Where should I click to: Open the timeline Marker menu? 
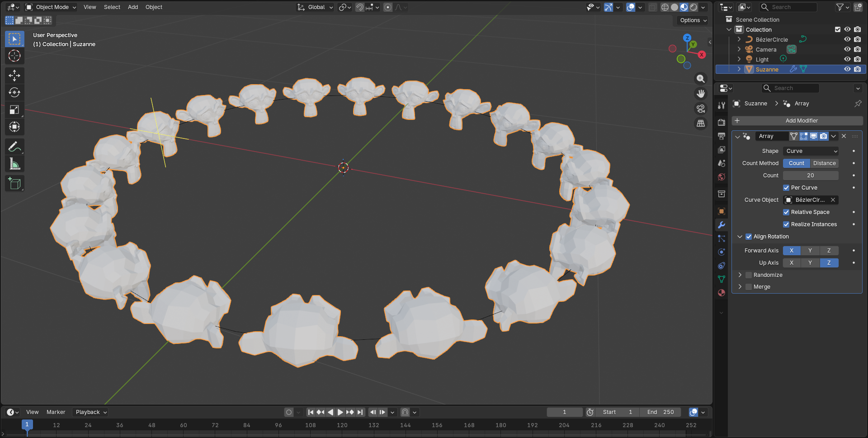point(56,412)
